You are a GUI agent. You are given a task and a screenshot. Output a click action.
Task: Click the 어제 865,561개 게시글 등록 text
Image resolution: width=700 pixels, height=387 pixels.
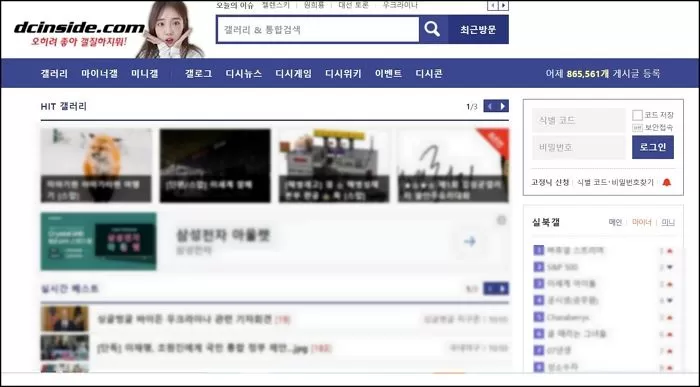click(603, 74)
